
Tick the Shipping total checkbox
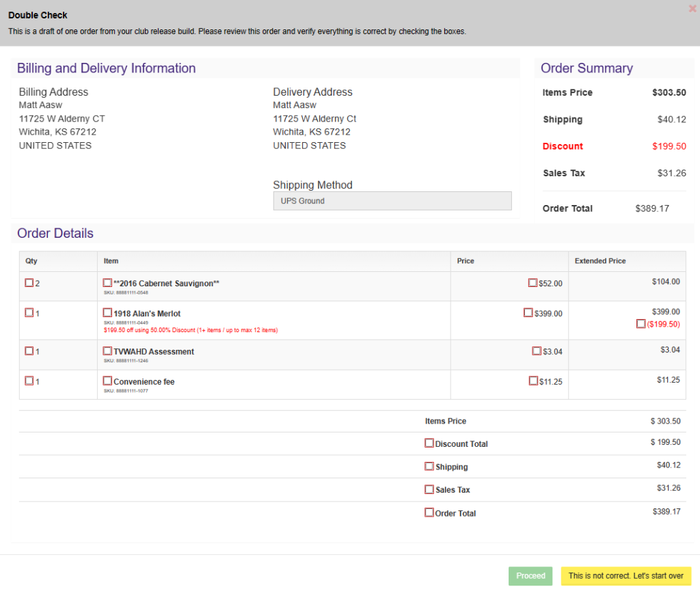tap(429, 467)
